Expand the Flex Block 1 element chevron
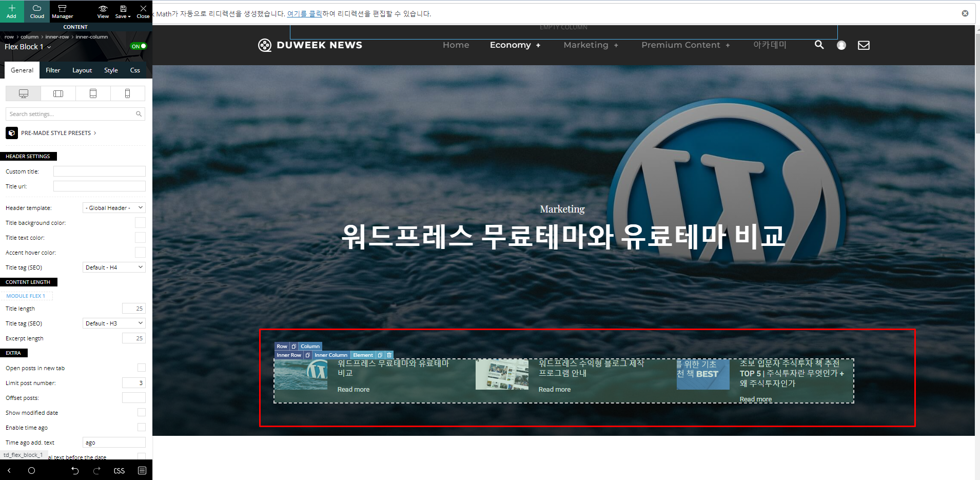The width and height of the screenshot is (980, 480). point(49,47)
